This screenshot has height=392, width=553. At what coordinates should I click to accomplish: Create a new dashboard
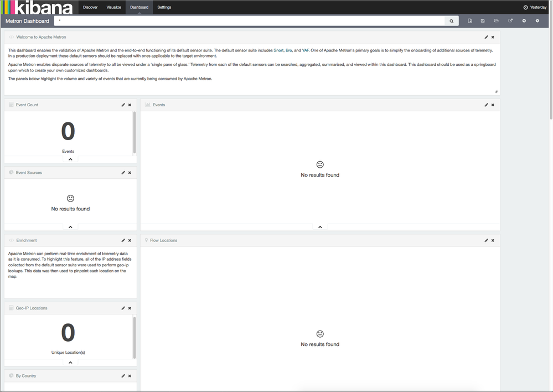pos(470,20)
